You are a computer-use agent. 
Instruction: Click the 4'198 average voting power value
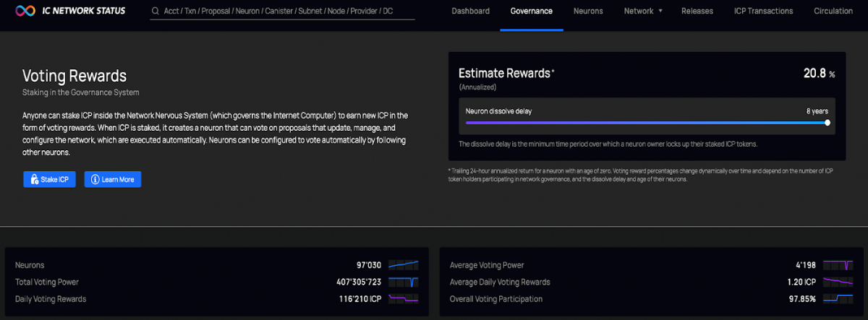coord(806,265)
